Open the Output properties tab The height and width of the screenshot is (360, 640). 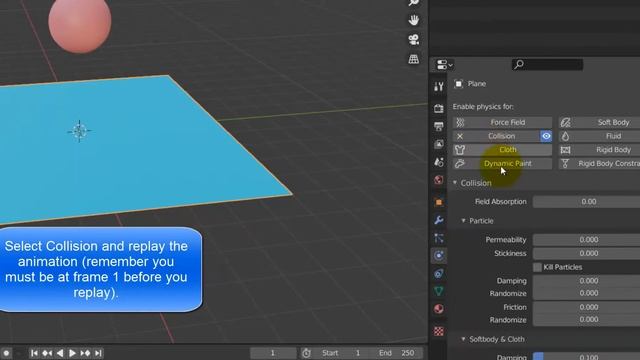tap(439, 126)
